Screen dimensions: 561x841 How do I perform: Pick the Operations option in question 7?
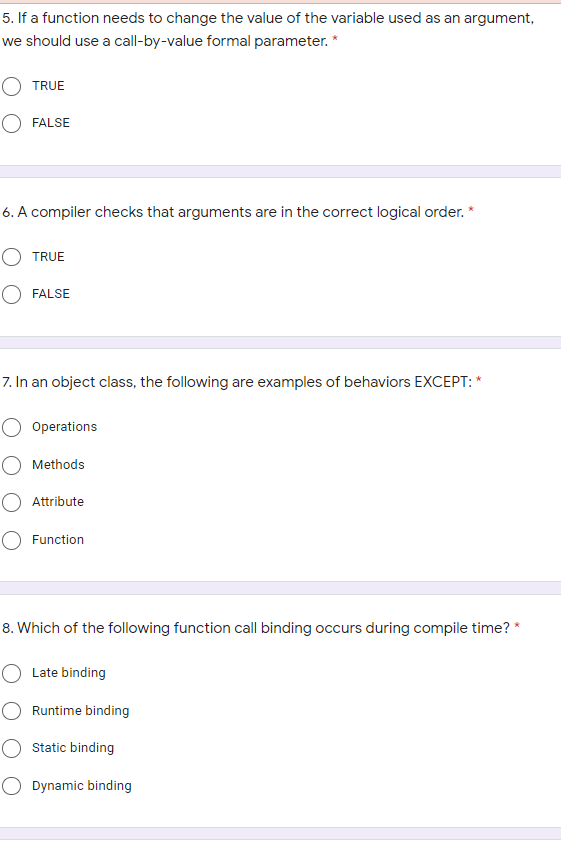pyautogui.click(x=11, y=427)
